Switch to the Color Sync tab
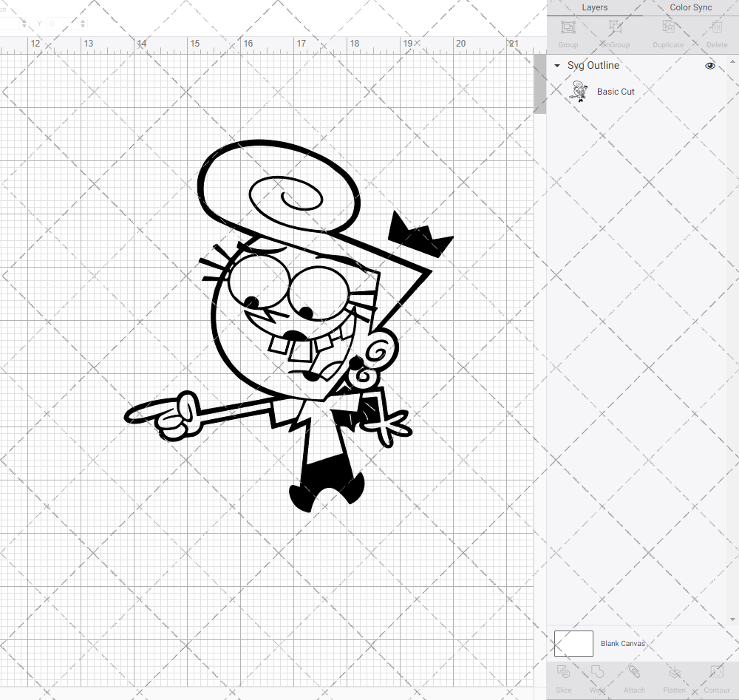 click(690, 7)
